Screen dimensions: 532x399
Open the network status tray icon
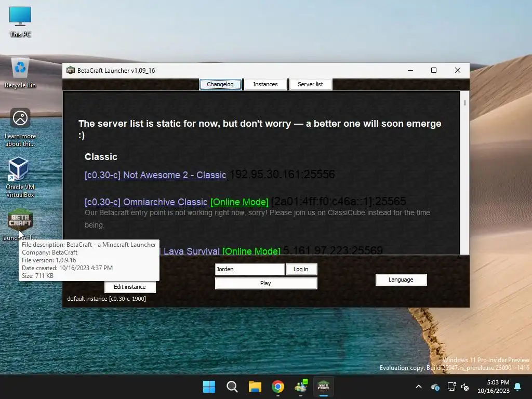[x=451, y=387]
